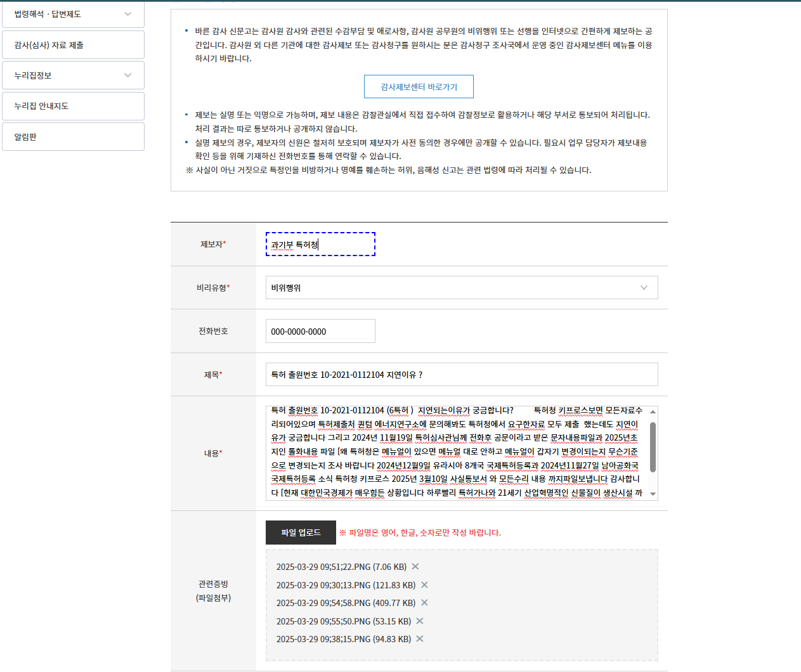Open 누리집 안내지도 from the sidebar
The image size is (801, 672).
[73, 106]
